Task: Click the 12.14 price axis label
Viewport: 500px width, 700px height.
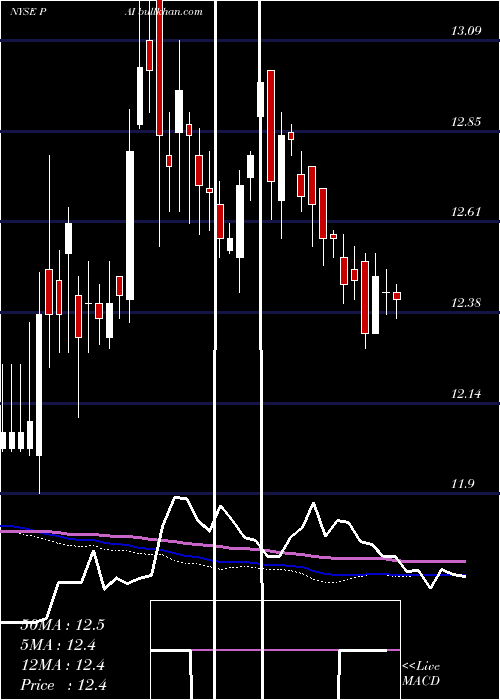Action: (x=466, y=394)
